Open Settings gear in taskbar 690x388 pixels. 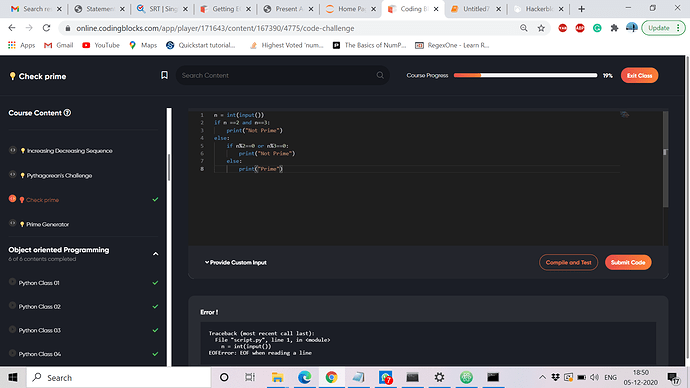pyautogui.click(x=439, y=377)
